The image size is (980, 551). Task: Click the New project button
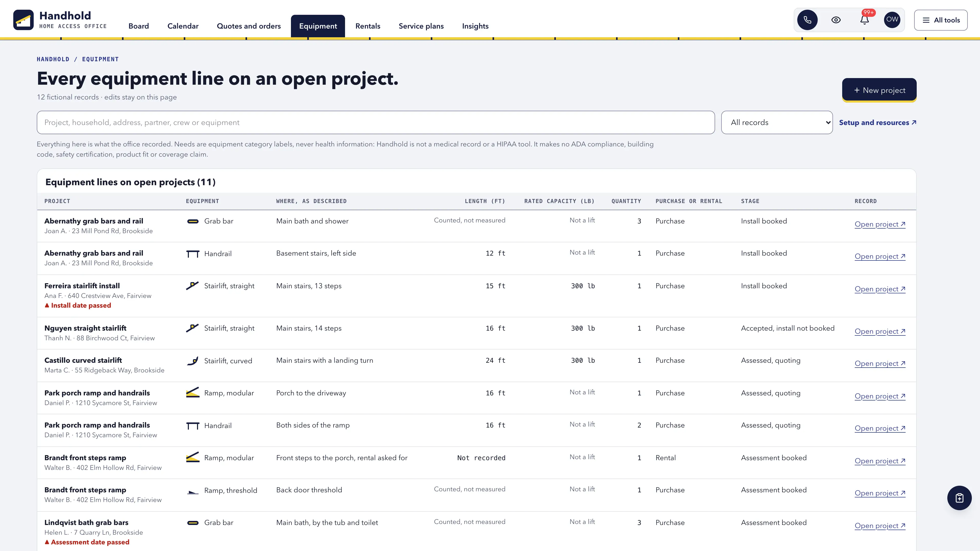click(879, 90)
